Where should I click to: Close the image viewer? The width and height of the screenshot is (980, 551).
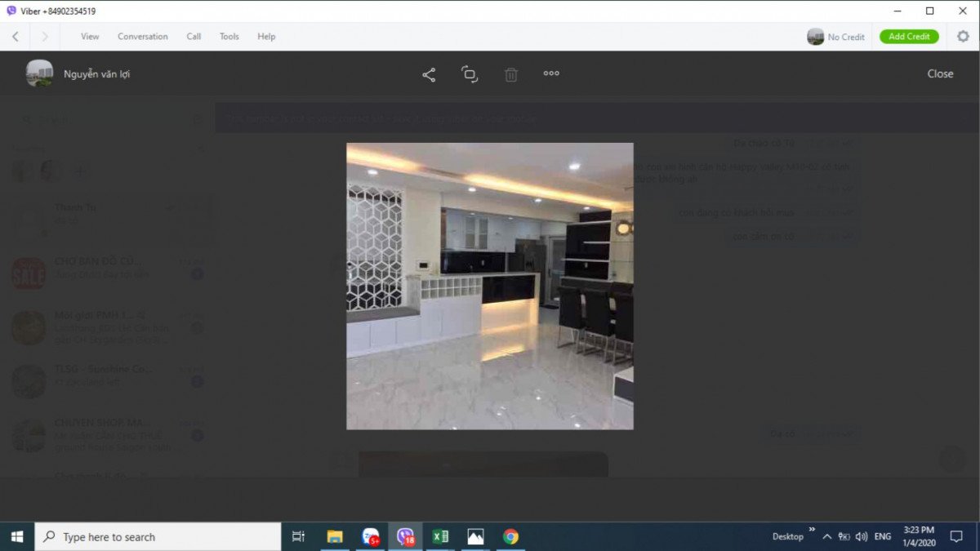940,73
